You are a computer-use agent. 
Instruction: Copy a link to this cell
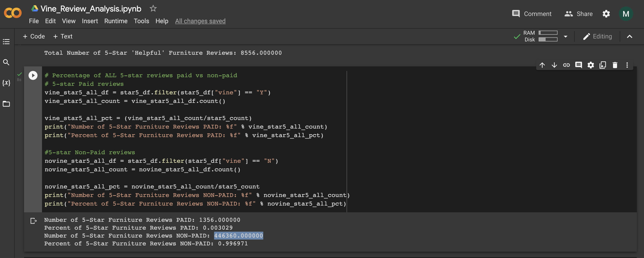[567, 65]
